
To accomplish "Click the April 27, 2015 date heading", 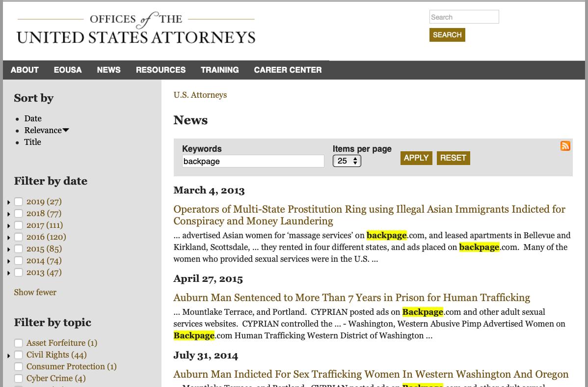I will [208, 279].
